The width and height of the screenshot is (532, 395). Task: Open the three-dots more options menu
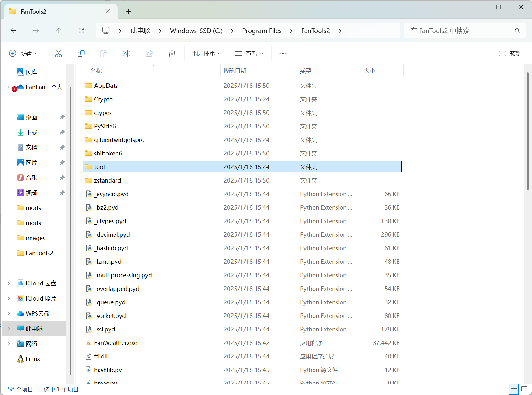click(x=283, y=54)
